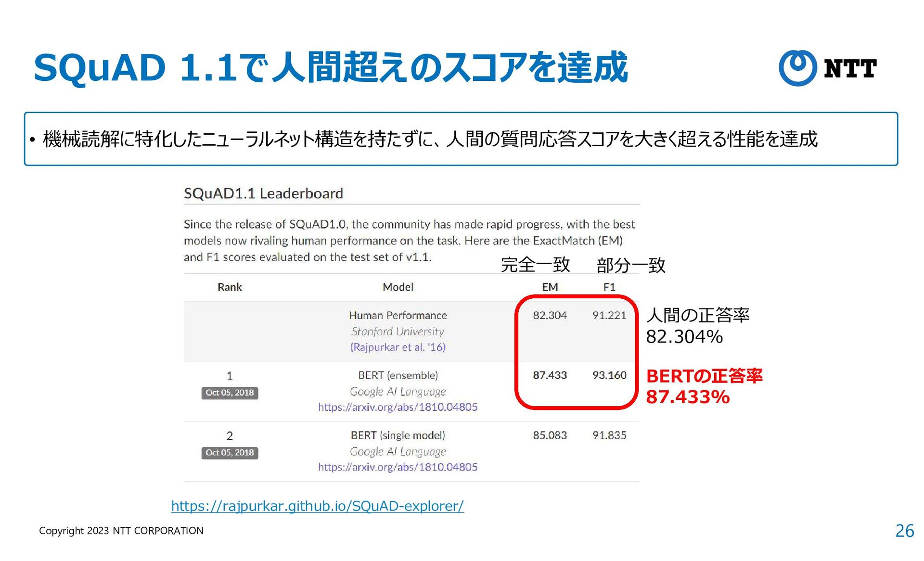Click the 'Copyright 2023 NTT CORPORATION' footer
924x561 pixels.
point(121,531)
